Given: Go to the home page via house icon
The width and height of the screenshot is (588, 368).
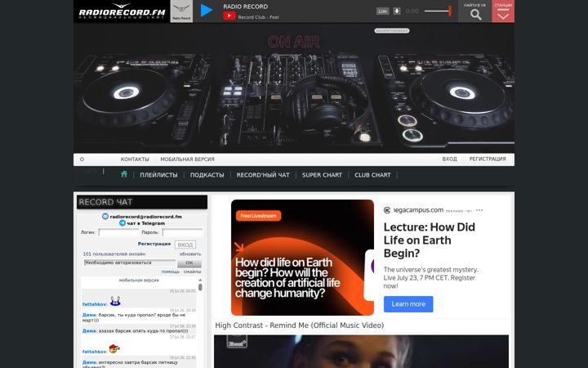Looking at the screenshot, I should [x=124, y=174].
